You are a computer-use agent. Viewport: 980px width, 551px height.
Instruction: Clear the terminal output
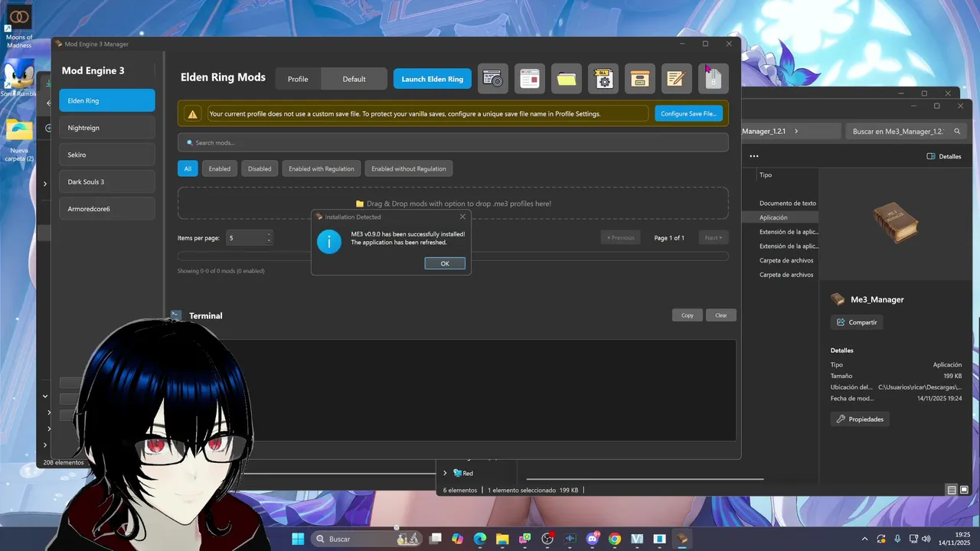(721, 315)
